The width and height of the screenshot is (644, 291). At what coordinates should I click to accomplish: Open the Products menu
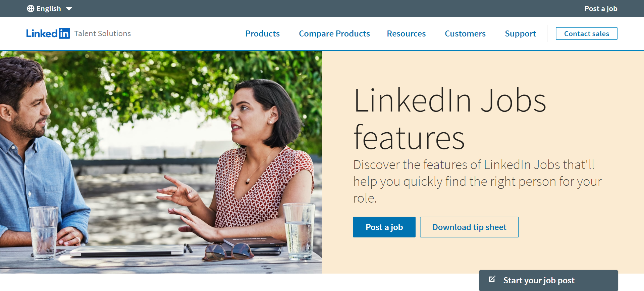click(x=263, y=33)
